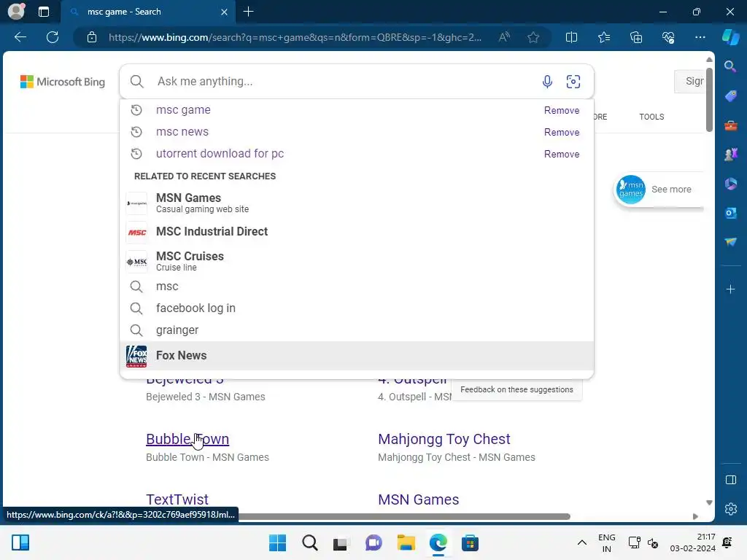Open taskbar Search
This screenshot has width=747, height=560.
point(309,542)
